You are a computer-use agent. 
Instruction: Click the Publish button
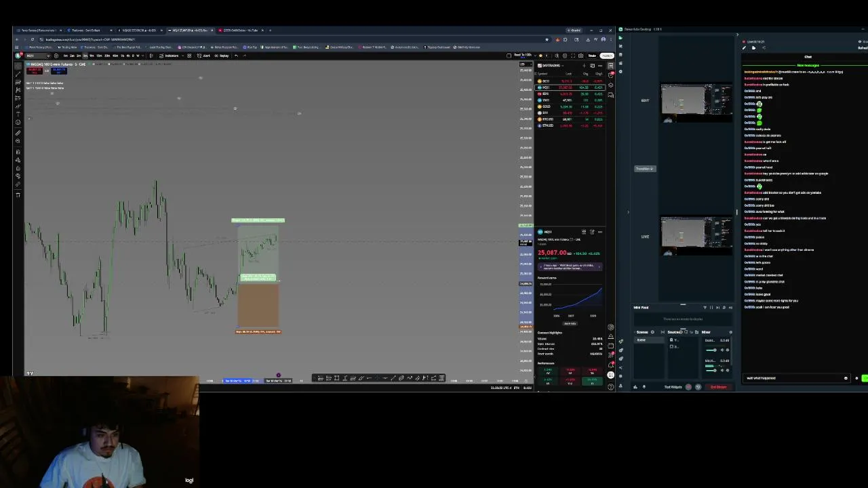click(607, 56)
